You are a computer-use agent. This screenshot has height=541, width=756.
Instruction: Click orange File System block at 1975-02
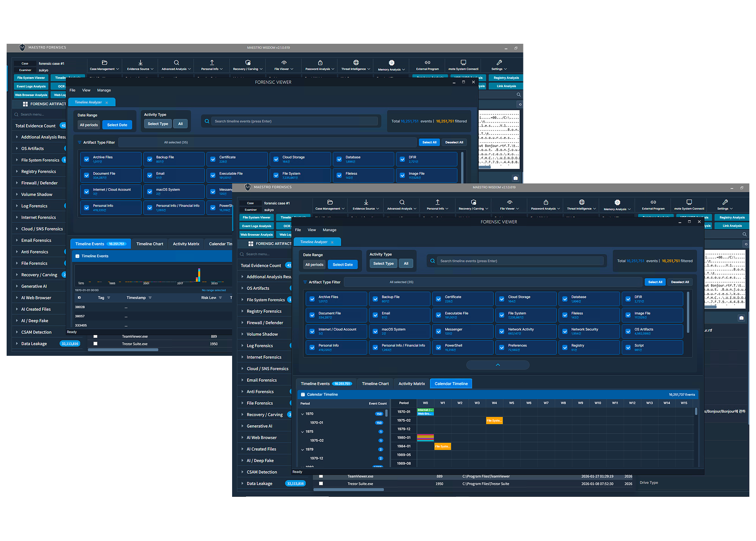(x=494, y=420)
